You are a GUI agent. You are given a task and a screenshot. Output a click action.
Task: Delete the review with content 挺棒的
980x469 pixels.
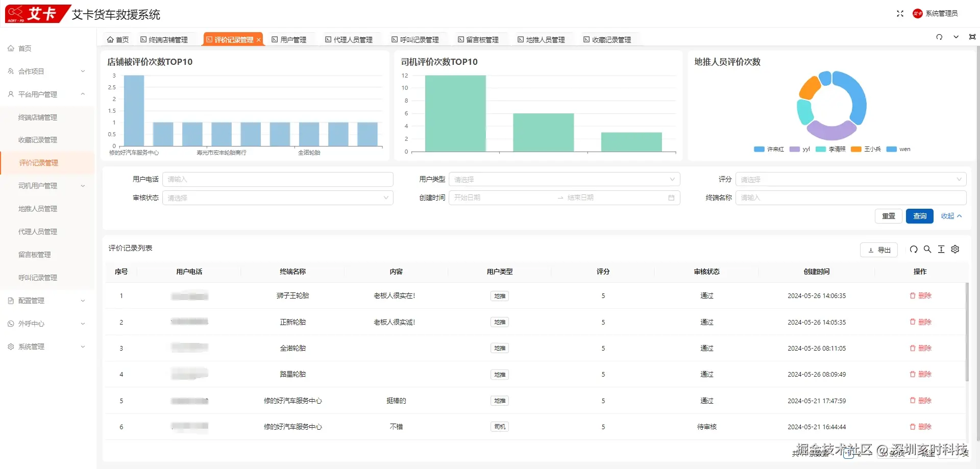(920, 401)
